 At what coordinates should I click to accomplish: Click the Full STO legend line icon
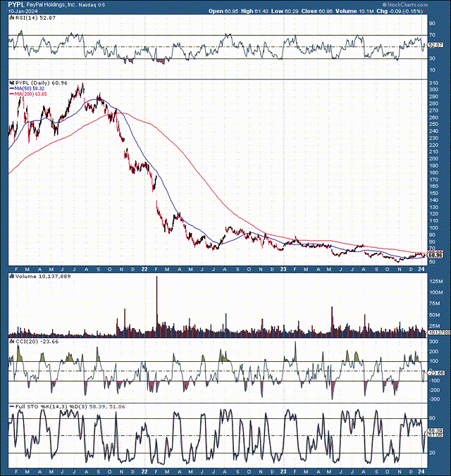pos(12,406)
